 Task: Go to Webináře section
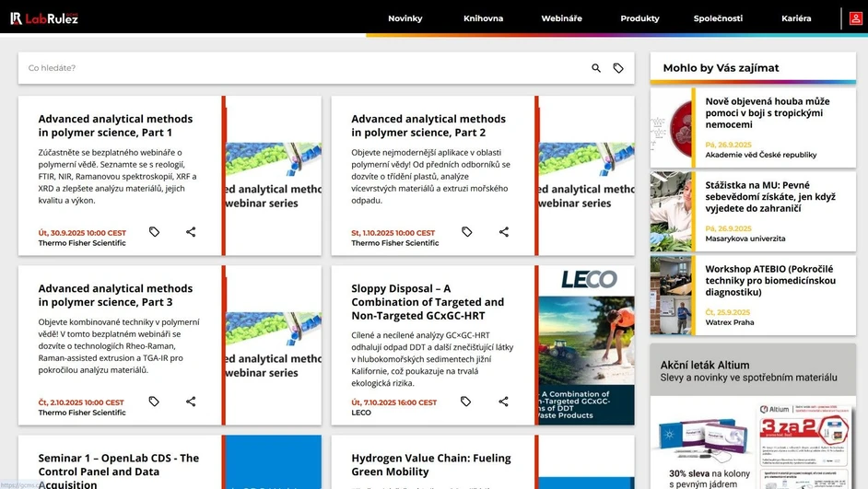click(561, 18)
